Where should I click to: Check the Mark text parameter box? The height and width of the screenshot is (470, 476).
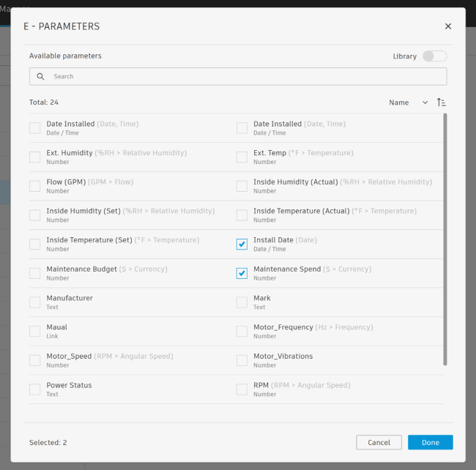[x=242, y=302]
